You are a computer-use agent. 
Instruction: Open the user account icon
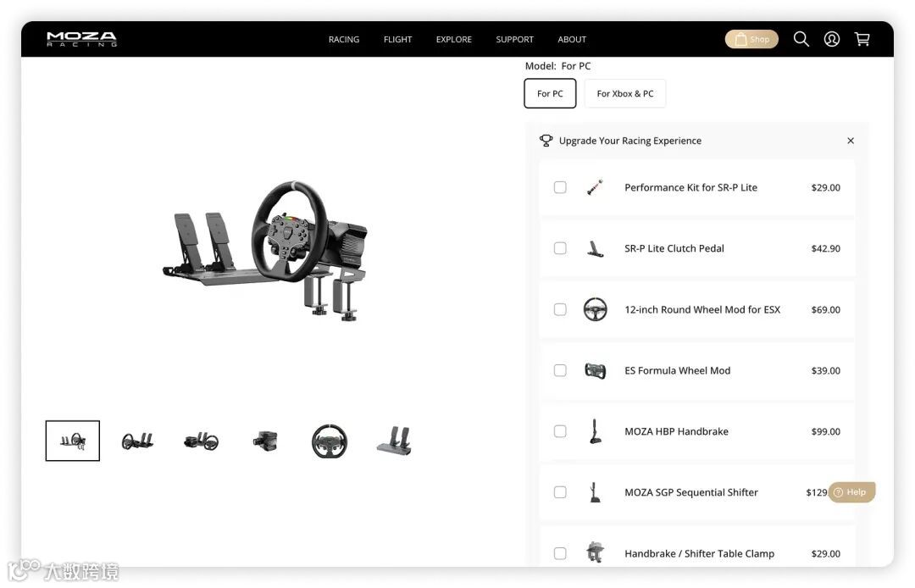[832, 39]
